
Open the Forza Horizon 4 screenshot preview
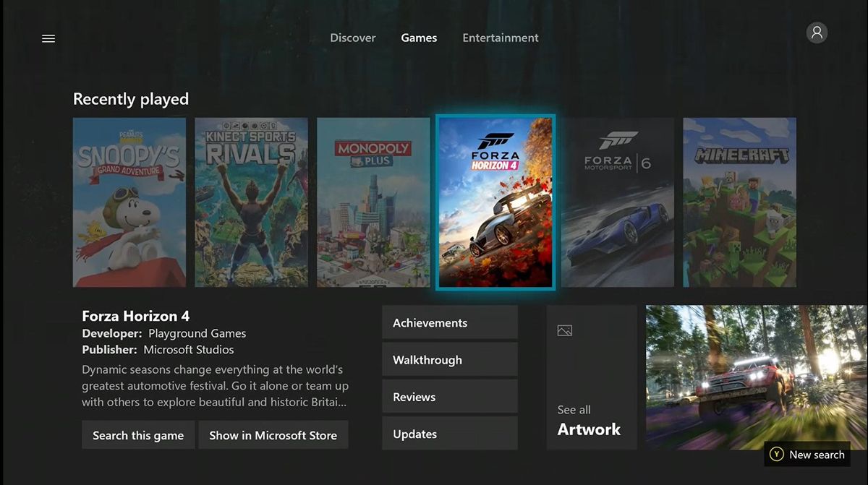click(755, 377)
